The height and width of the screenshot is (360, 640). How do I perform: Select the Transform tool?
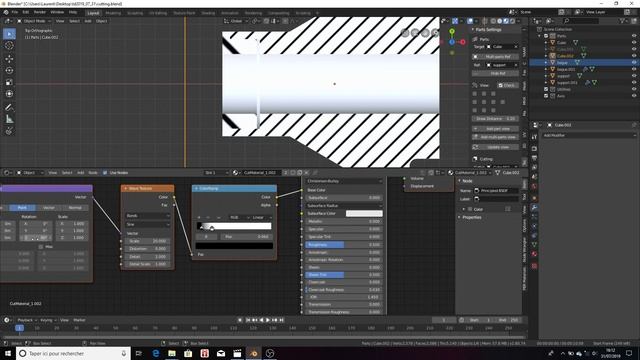[9, 94]
